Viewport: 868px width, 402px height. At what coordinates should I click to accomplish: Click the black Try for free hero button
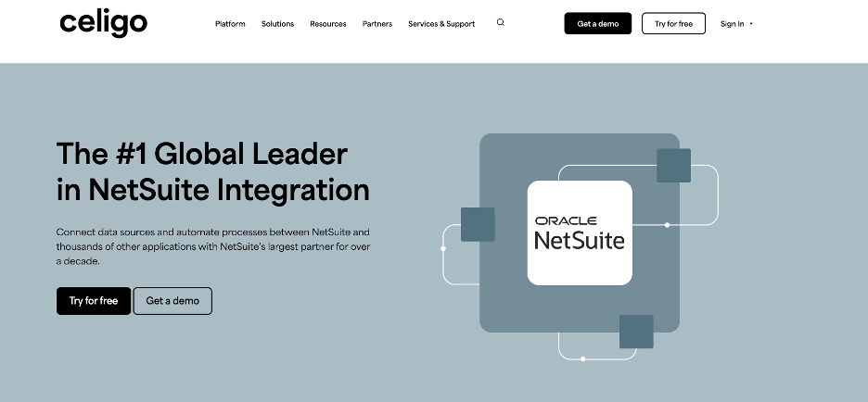[x=94, y=301]
